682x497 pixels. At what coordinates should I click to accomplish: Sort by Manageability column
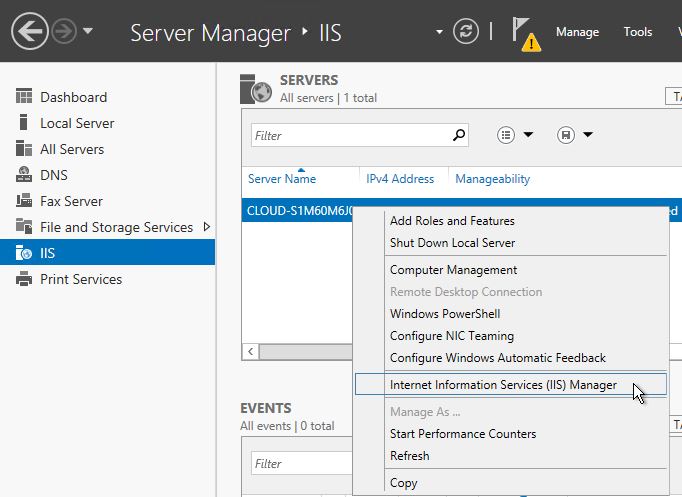click(x=492, y=179)
